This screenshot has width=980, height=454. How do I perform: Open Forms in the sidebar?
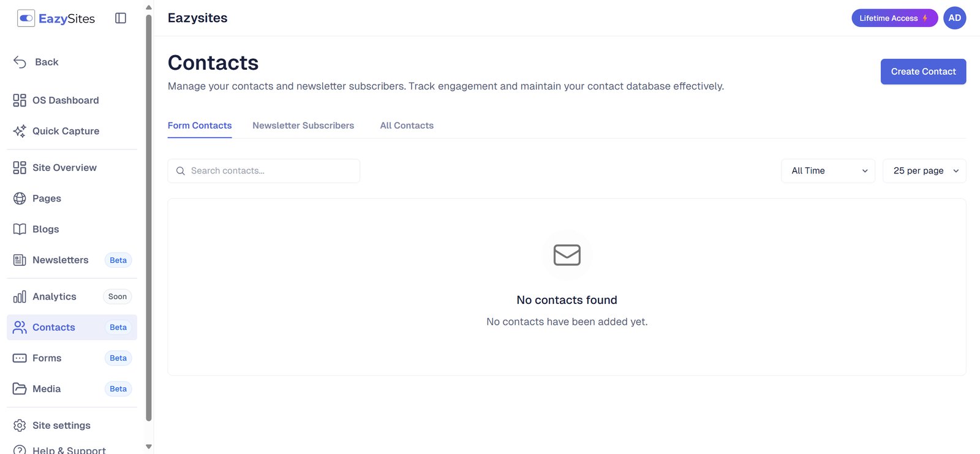[x=47, y=358]
